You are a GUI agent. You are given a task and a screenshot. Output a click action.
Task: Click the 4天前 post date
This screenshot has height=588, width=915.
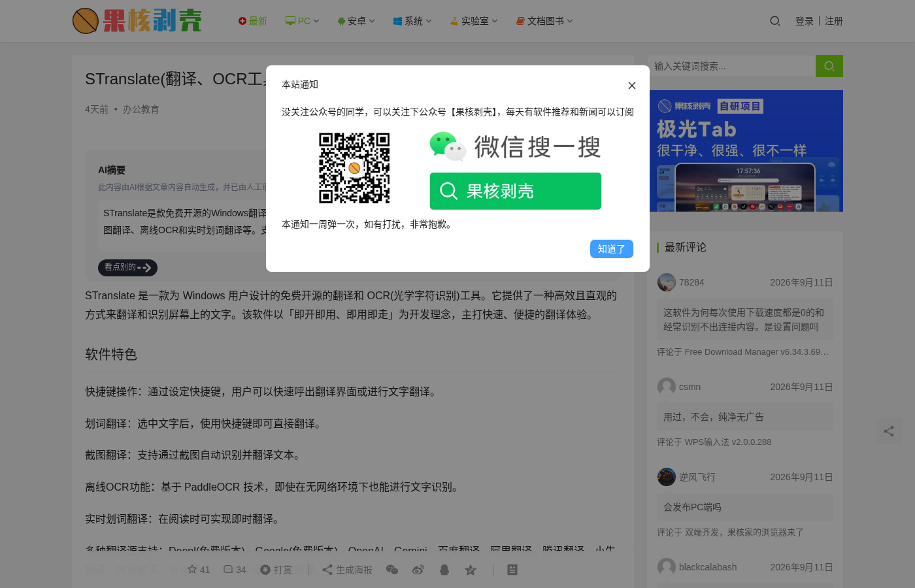pyautogui.click(x=97, y=109)
